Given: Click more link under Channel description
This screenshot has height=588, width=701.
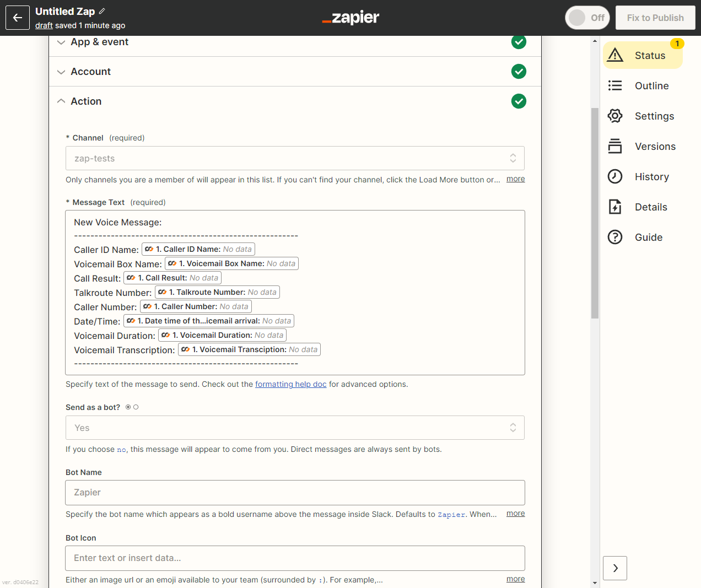Looking at the screenshot, I should (516, 179).
